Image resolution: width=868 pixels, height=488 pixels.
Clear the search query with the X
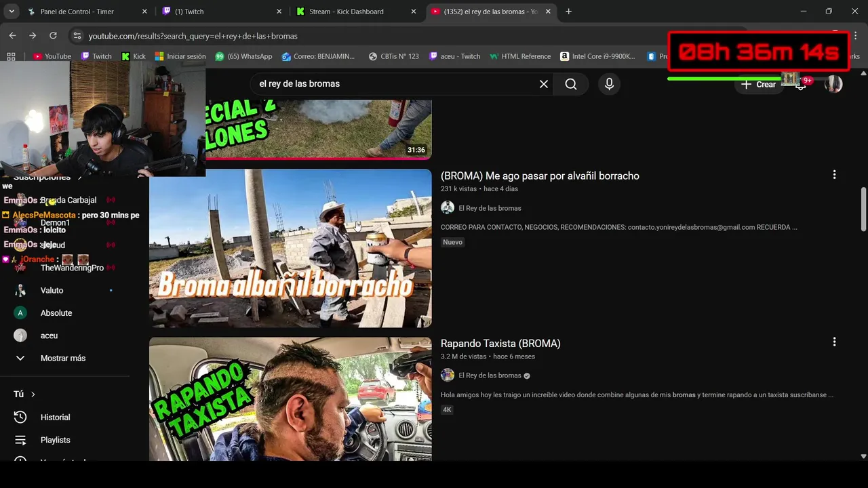[543, 84]
